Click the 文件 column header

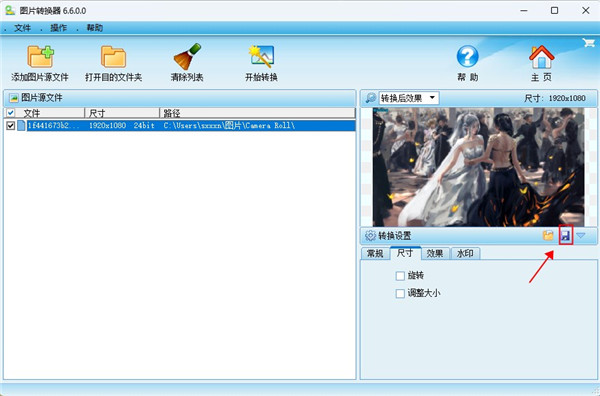coord(49,113)
